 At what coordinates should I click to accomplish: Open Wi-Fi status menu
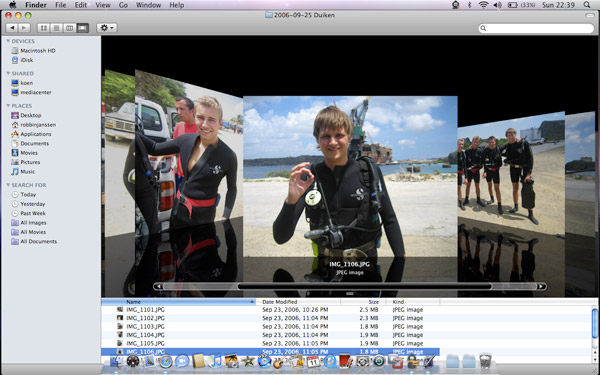[484, 5]
